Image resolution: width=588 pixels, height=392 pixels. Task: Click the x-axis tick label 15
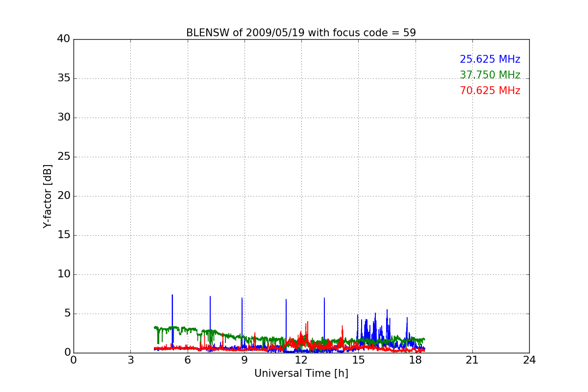(x=358, y=360)
